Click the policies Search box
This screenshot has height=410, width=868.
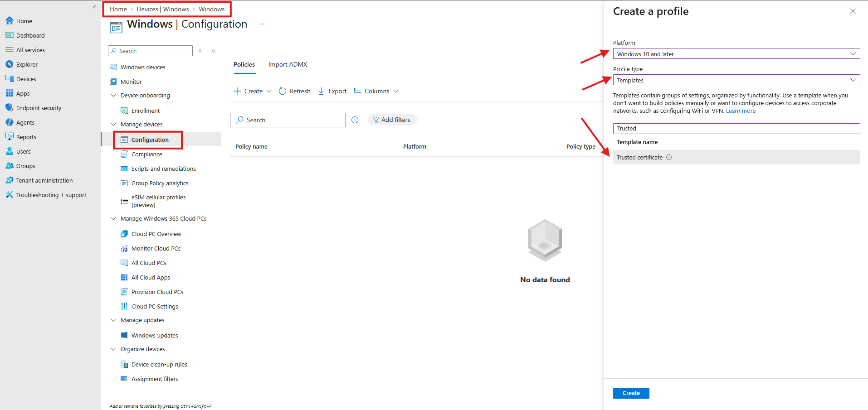click(288, 120)
